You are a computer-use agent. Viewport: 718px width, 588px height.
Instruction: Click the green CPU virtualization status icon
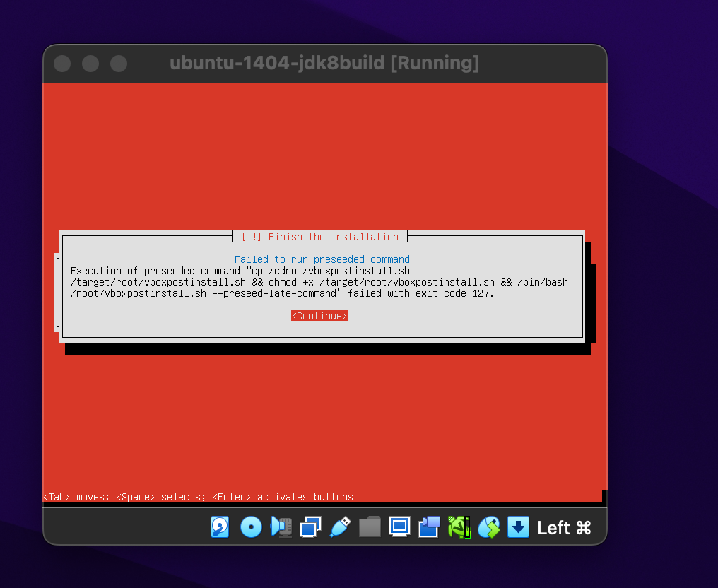point(459,527)
